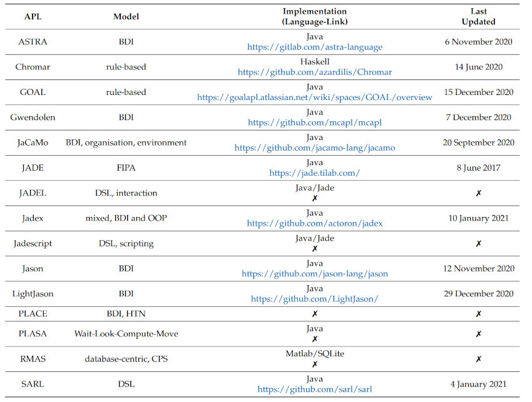Image resolution: width=532 pixels, height=402 pixels.
Task: Select the Last Updated column header
Action: pyautogui.click(x=478, y=17)
